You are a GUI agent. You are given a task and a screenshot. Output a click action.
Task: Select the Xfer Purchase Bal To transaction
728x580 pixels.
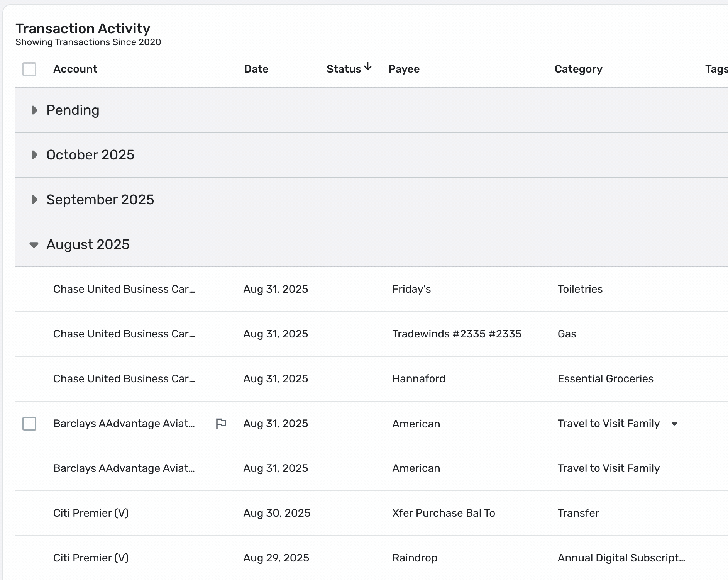tap(444, 513)
